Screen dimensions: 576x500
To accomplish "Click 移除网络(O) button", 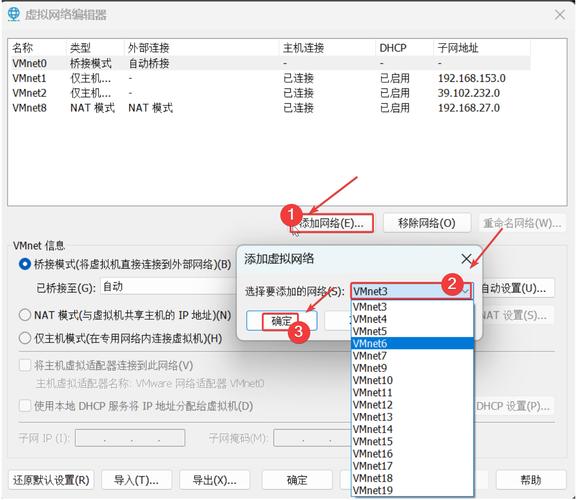I will [x=427, y=223].
